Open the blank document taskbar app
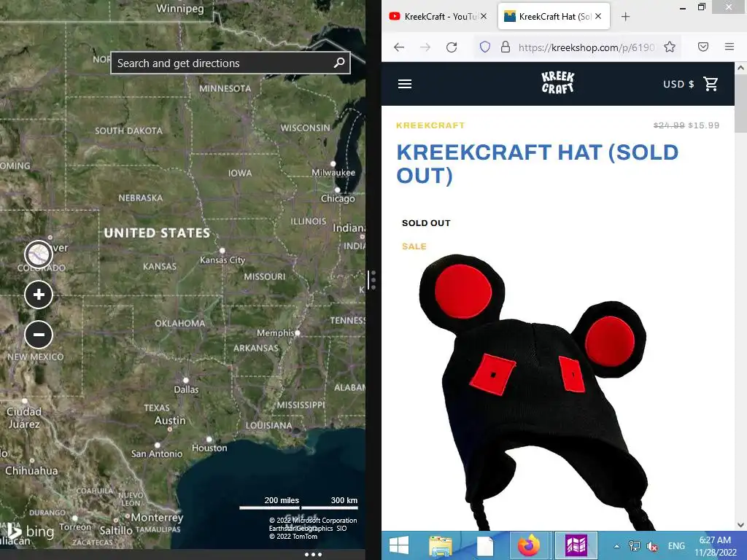 484,545
